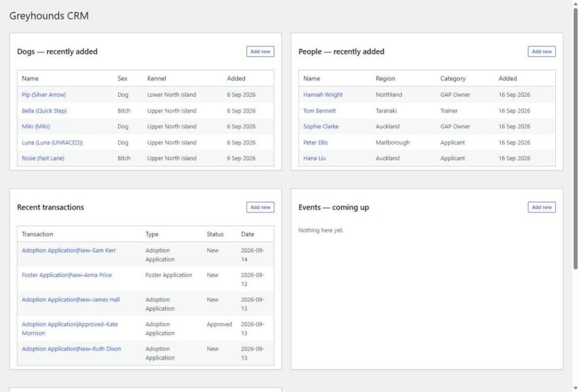Click the Marlborough region cell
This screenshot has width=579, height=392.
392,142
